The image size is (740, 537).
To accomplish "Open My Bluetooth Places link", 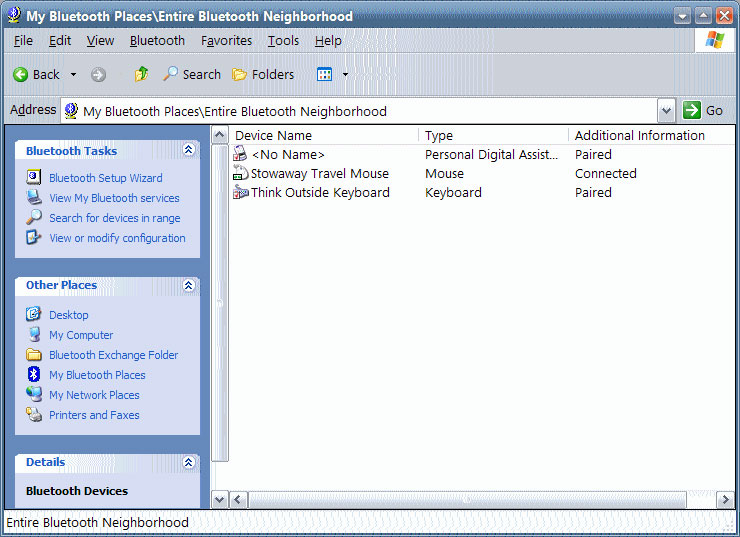I will click(97, 375).
